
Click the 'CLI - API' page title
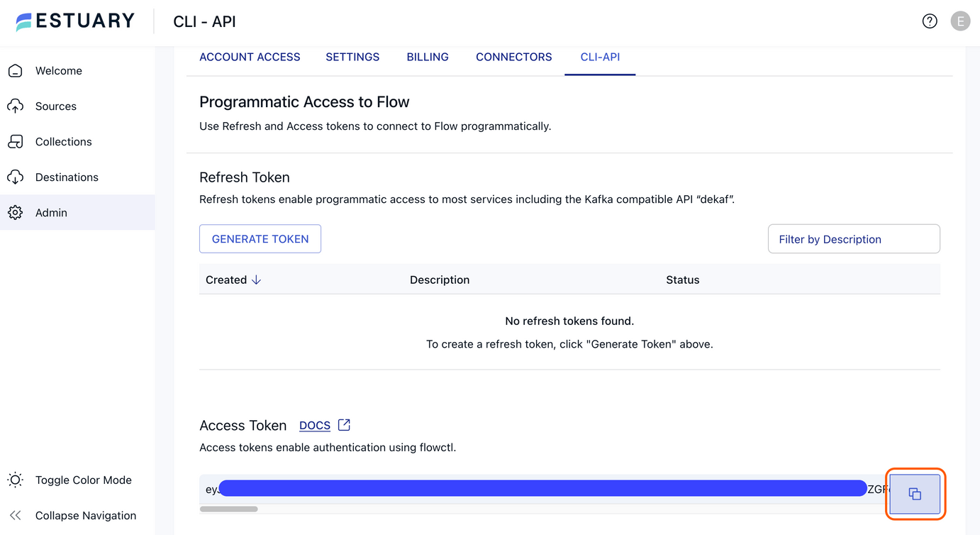[x=204, y=22]
